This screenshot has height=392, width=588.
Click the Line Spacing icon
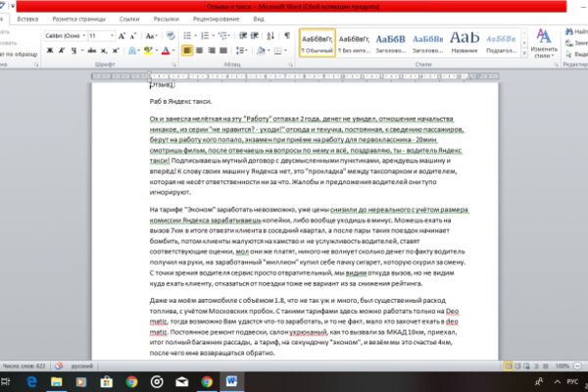241,50
